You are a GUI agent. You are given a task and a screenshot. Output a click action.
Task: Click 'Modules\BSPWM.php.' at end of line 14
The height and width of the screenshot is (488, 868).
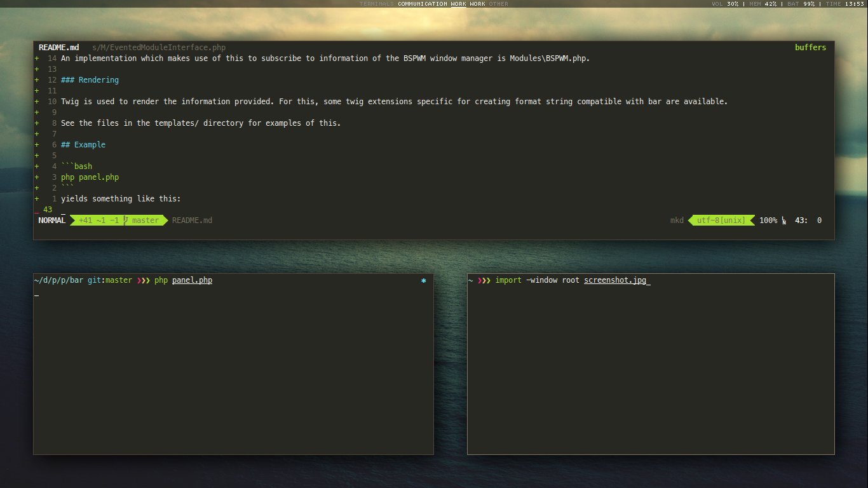[550, 58]
